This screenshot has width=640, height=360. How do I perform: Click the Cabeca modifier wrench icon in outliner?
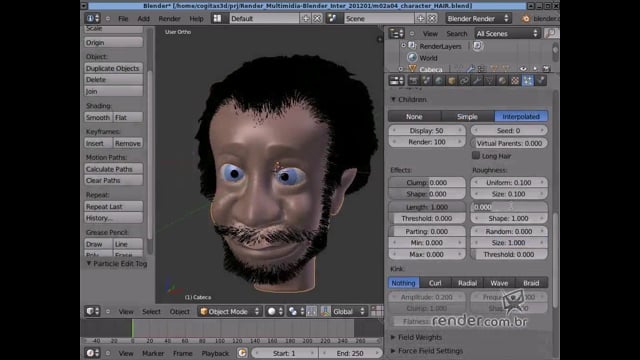point(471,69)
